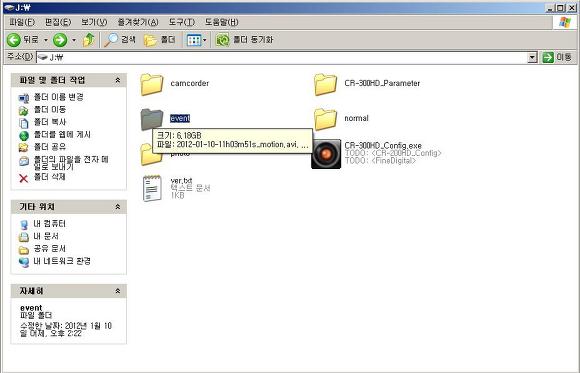The height and width of the screenshot is (373, 580).
Task: Open the address bar dropdown arrow
Action: (x=532, y=57)
